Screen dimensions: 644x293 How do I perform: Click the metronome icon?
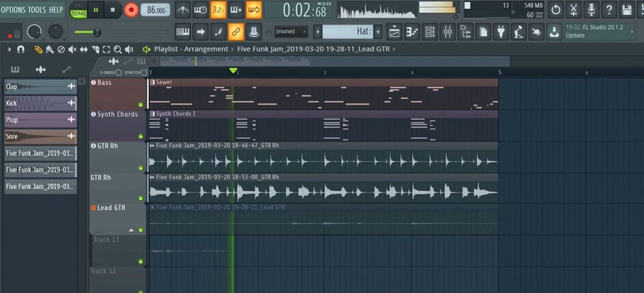click(183, 10)
